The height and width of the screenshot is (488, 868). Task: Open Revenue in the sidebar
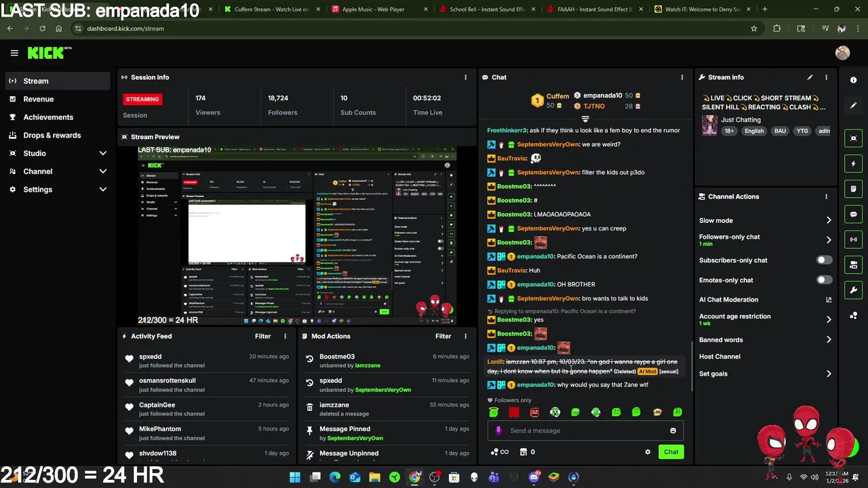(57, 99)
